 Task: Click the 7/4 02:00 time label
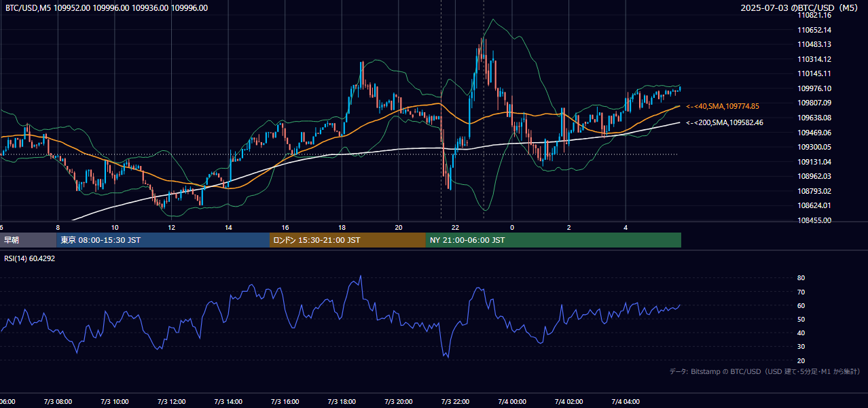pos(569,402)
